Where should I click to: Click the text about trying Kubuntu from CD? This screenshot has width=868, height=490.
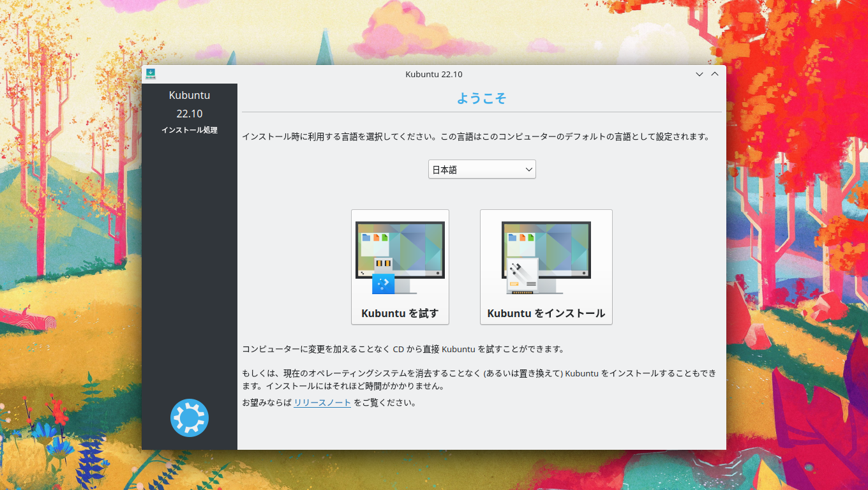point(403,349)
